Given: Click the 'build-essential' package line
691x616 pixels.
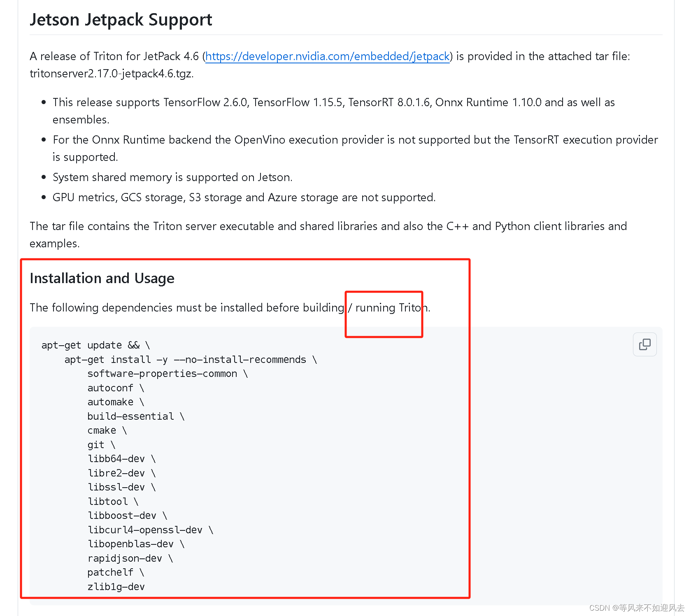Looking at the screenshot, I should 136,416.
